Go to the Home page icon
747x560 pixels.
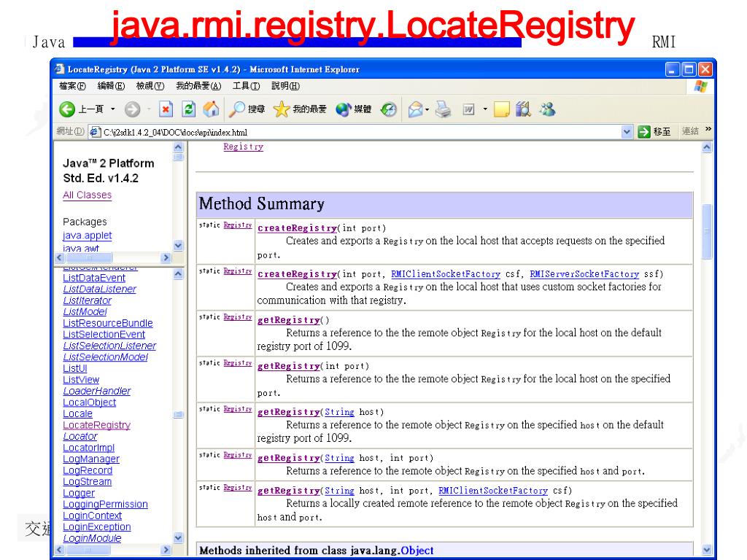211,109
